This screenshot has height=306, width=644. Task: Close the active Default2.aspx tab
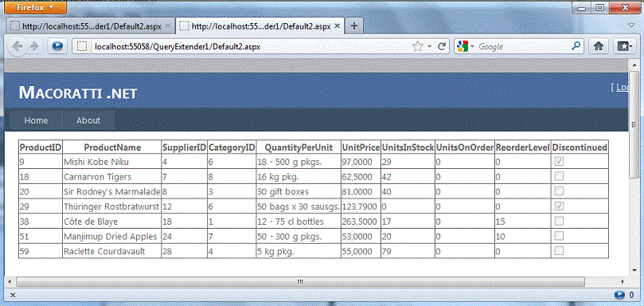tap(338, 26)
